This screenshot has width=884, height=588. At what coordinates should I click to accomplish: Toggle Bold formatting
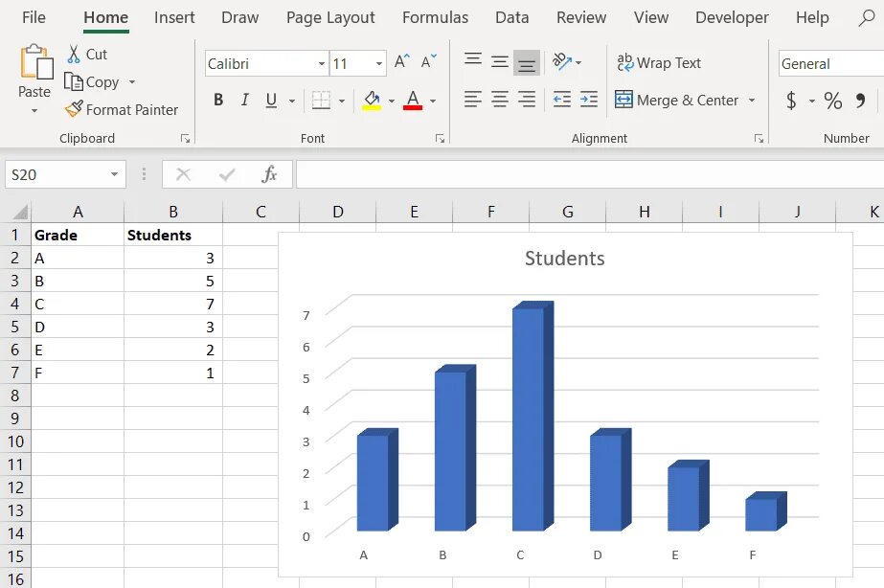click(218, 101)
